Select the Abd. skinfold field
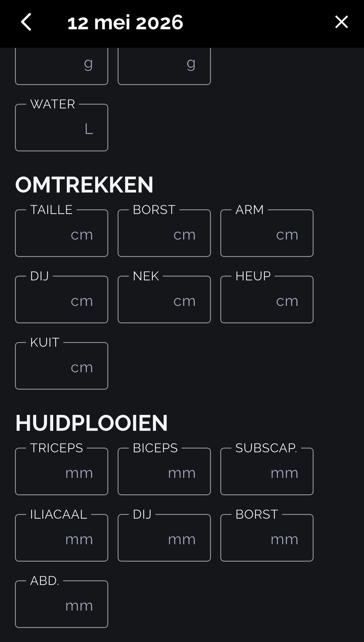Viewport: 364px width, 642px height. [x=62, y=604]
